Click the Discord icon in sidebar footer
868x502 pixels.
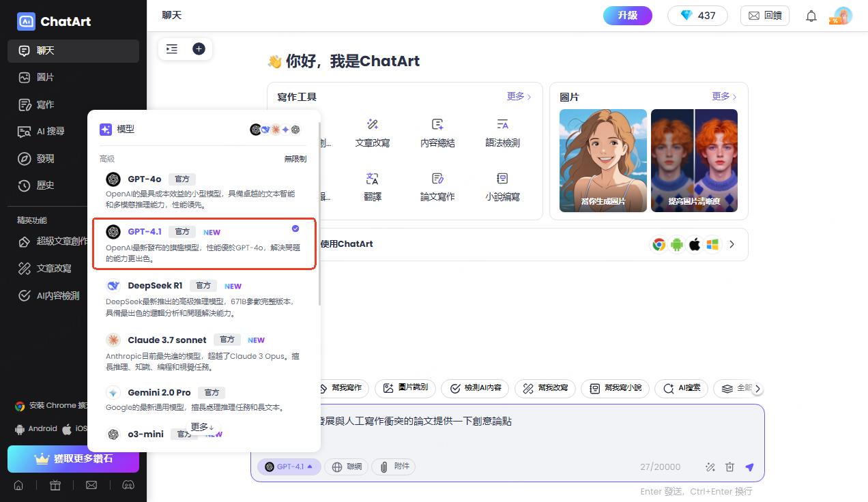pyautogui.click(x=128, y=485)
